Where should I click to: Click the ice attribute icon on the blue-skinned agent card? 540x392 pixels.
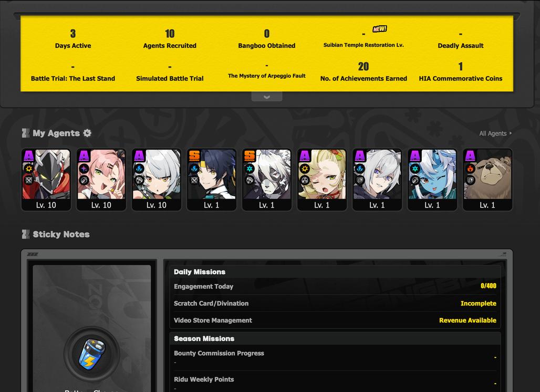414,169
